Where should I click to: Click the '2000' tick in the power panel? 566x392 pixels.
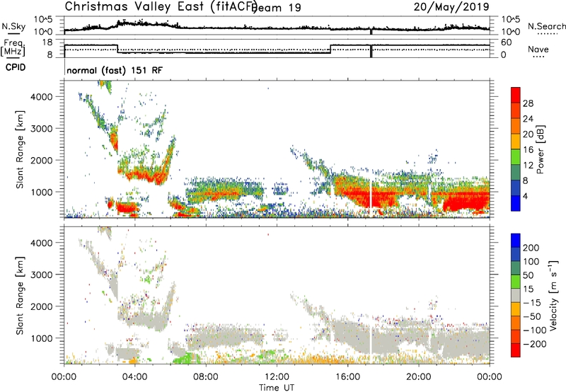tap(42, 160)
